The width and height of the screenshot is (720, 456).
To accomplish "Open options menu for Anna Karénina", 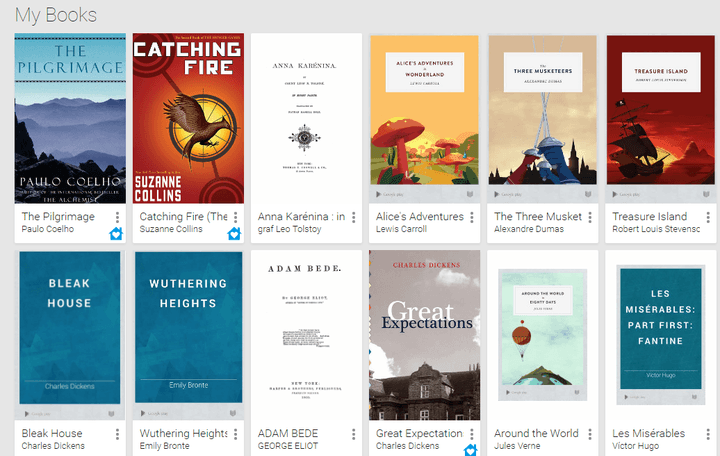I will click(x=354, y=217).
